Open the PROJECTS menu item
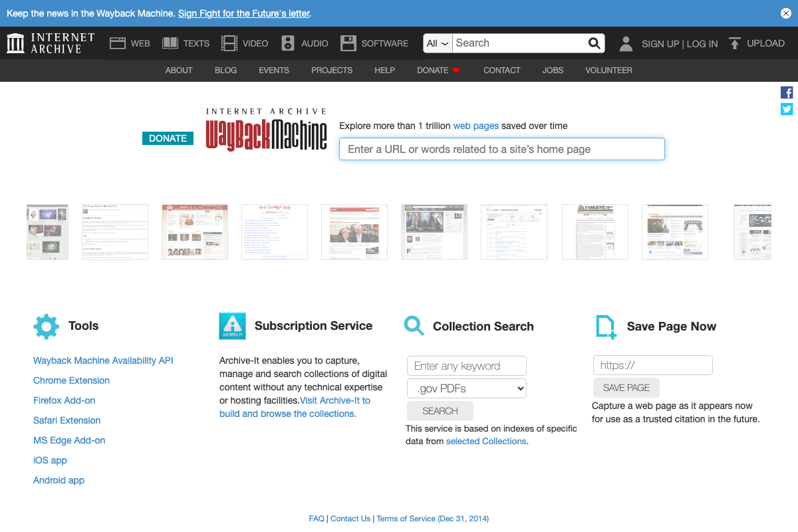798x532 pixels. (x=332, y=70)
